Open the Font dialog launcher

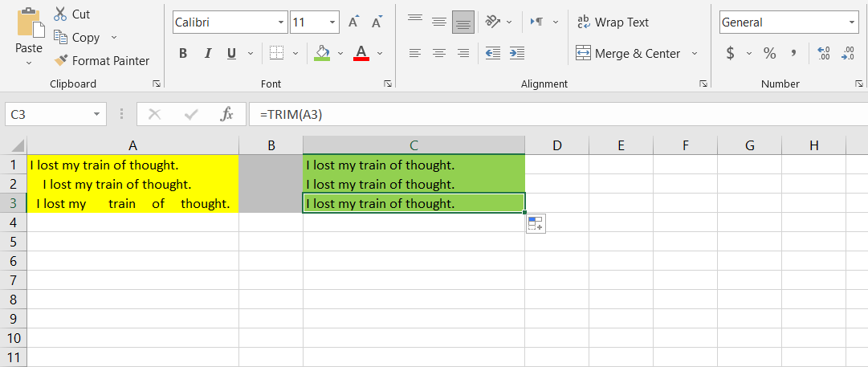click(388, 84)
